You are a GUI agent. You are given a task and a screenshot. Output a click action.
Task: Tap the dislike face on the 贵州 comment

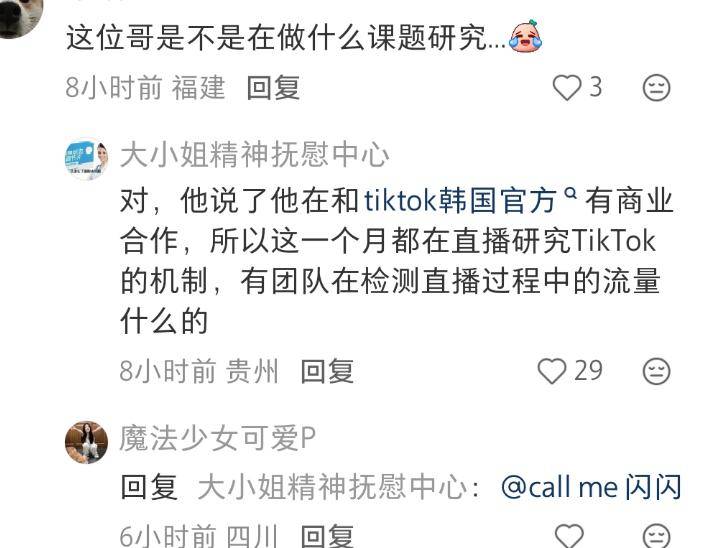[657, 371]
